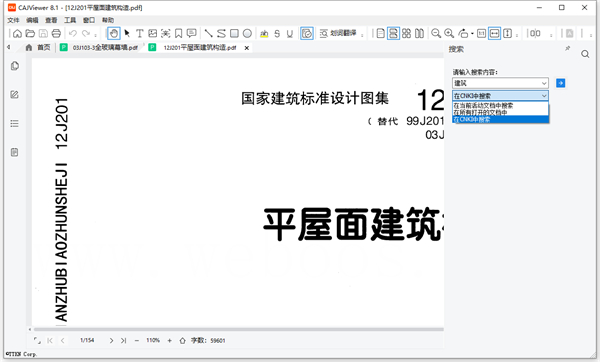Collapse the search scope combo box
This screenshot has width=600, height=362.
[x=501, y=96]
